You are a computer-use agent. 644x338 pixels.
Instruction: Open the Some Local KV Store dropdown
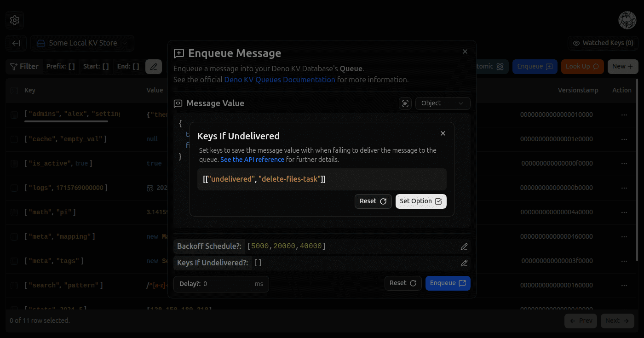tap(83, 43)
